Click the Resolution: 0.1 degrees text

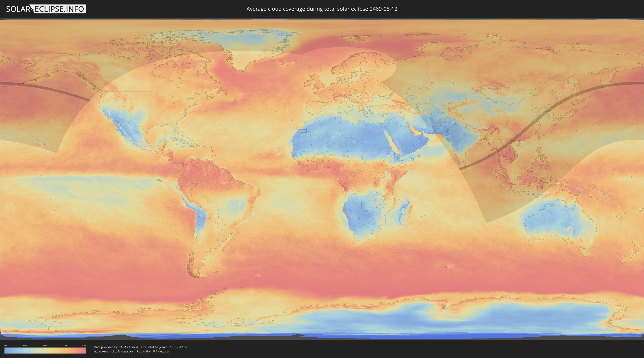point(153,352)
